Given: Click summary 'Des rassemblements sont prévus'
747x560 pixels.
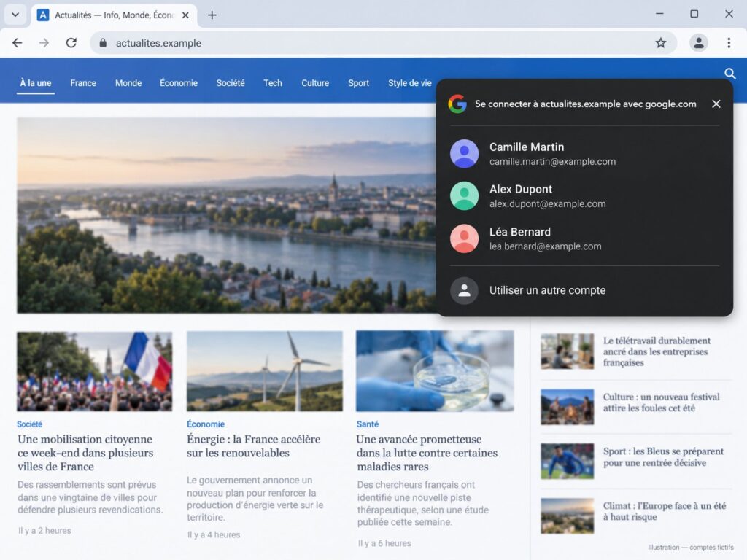Looking at the screenshot, I should [x=90, y=497].
